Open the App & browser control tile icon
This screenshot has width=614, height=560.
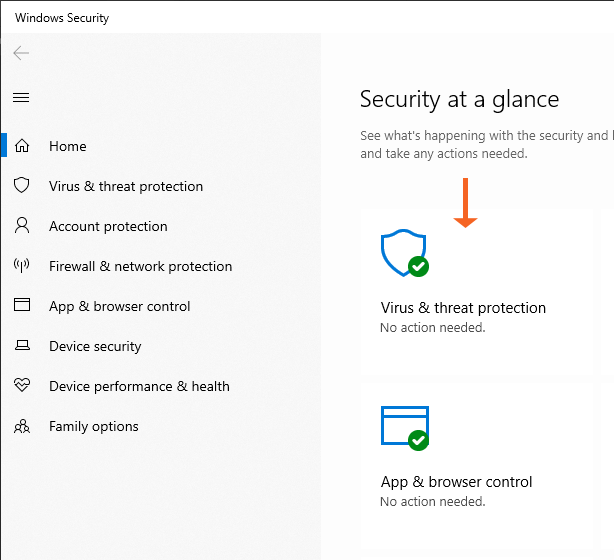coord(405,427)
